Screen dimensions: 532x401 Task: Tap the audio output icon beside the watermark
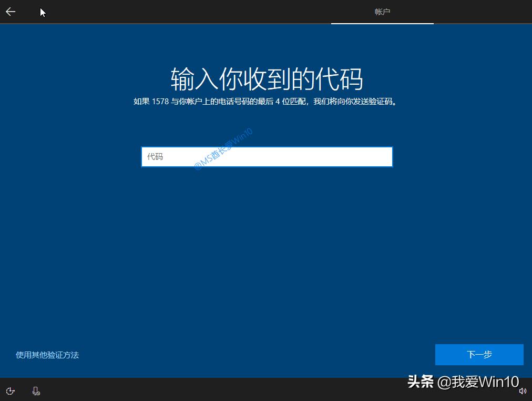click(523, 391)
